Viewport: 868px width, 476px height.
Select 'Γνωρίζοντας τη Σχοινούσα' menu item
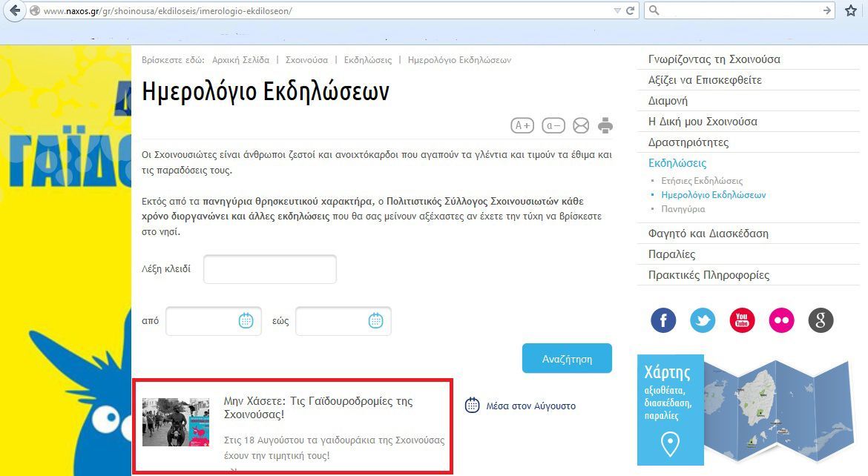pos(714,59)
